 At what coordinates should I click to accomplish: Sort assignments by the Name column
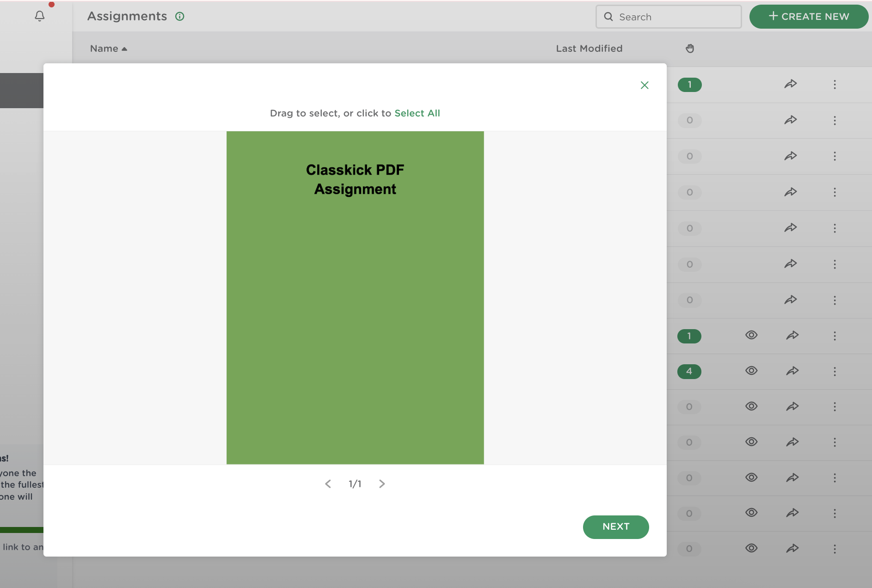pyautogui.click(x=109, y=49)
